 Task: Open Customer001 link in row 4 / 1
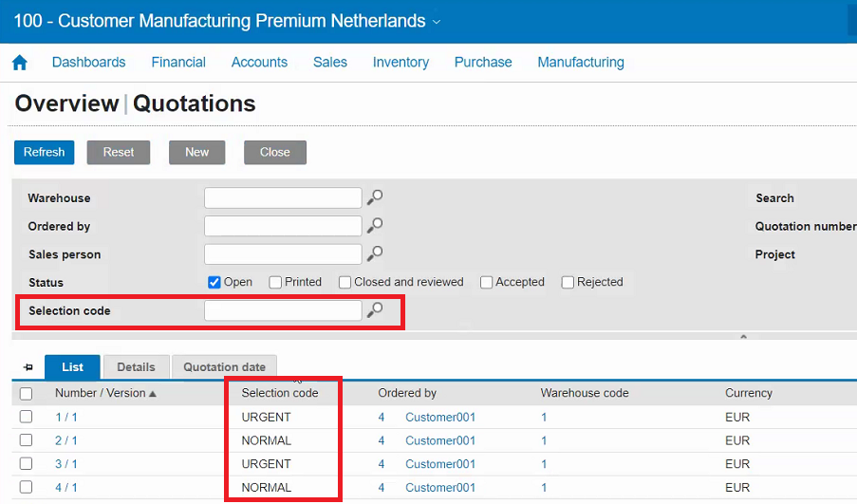(440, 488)
